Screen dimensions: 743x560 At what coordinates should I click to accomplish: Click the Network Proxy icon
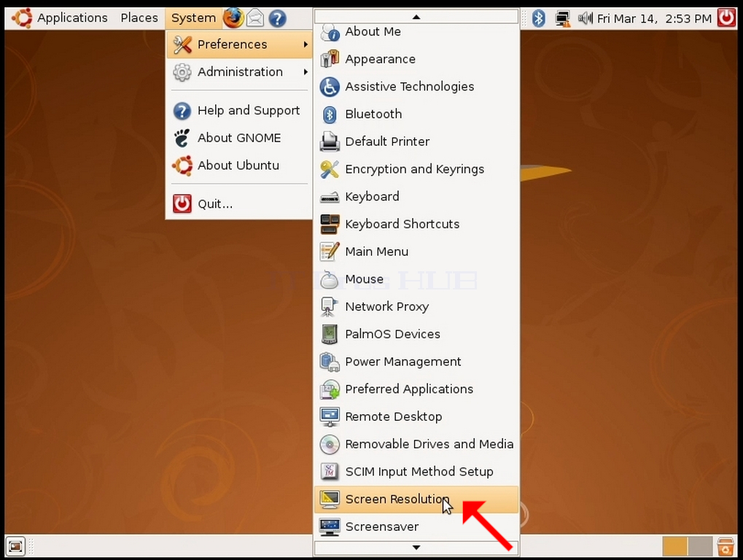click(x=329, y=306)
